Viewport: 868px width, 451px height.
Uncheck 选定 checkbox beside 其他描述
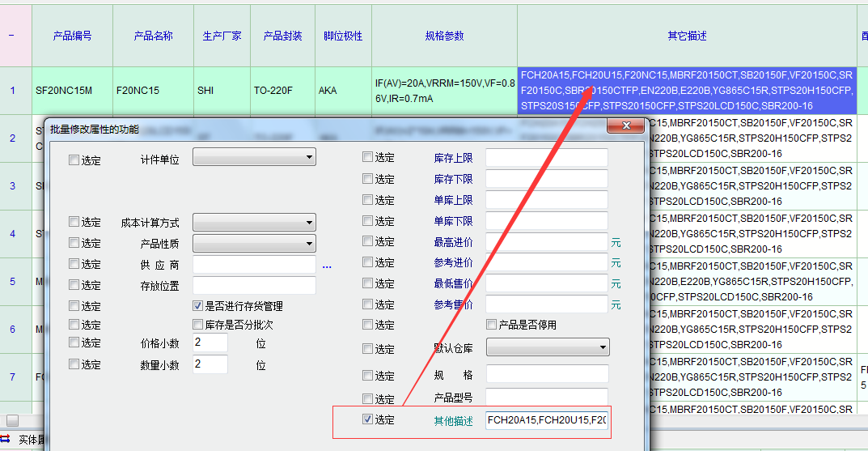click(x=367, y=419)
